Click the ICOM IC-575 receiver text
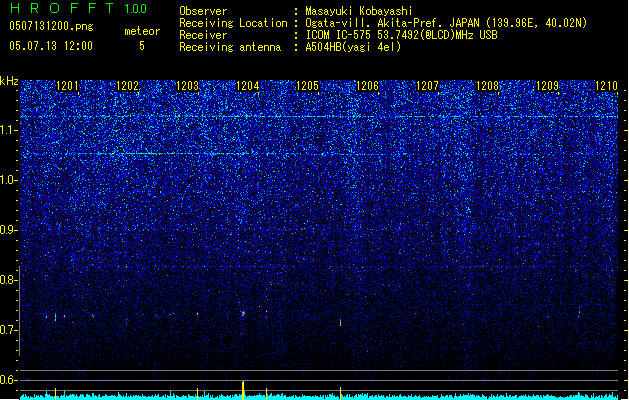This screenshot has width=629, height=400. coord(401,35)
